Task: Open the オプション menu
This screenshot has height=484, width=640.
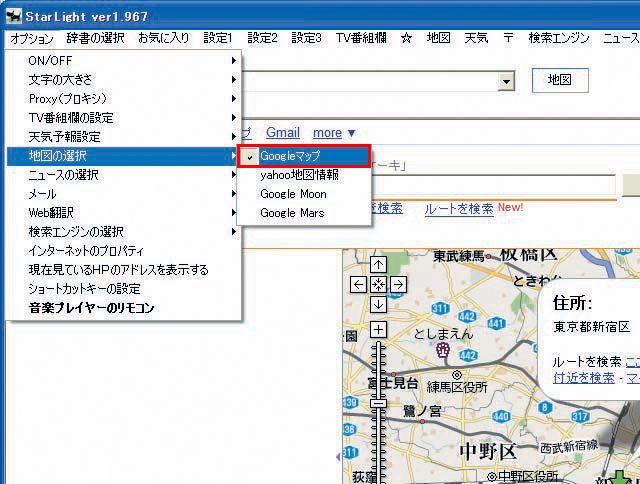Action: 32,38
